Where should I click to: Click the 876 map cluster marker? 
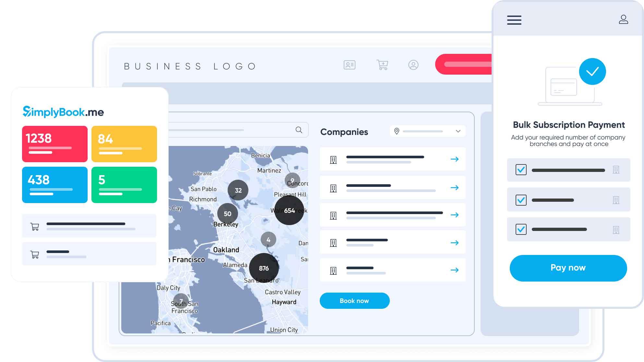[264, 268]
